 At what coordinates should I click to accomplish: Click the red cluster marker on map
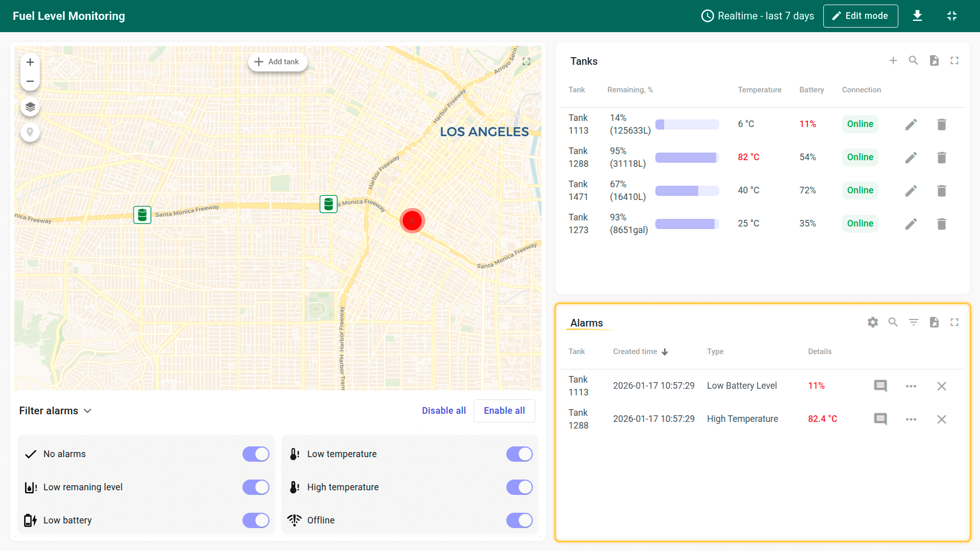point(412,221)
